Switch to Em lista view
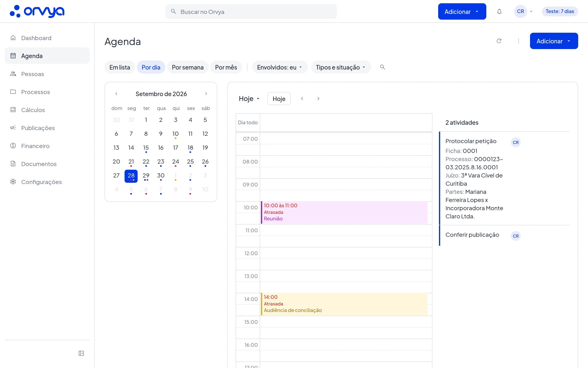 pyautogui.click(x=120, y=67)
